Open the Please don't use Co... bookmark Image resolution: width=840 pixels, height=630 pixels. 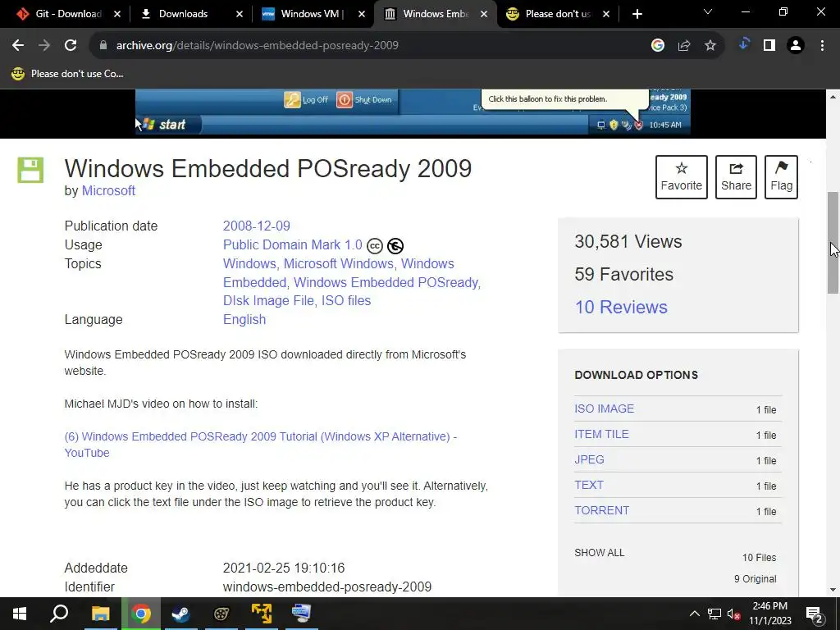point(67,74)
